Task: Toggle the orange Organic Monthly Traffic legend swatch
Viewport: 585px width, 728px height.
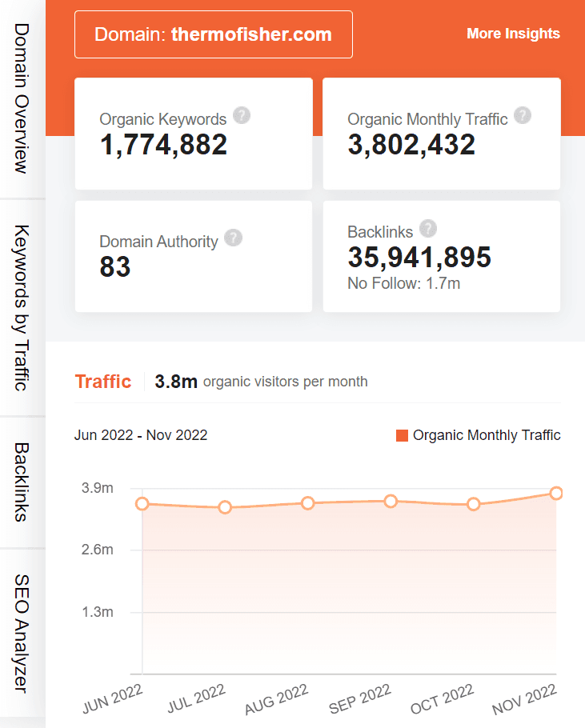Action: tap(402, 435)
